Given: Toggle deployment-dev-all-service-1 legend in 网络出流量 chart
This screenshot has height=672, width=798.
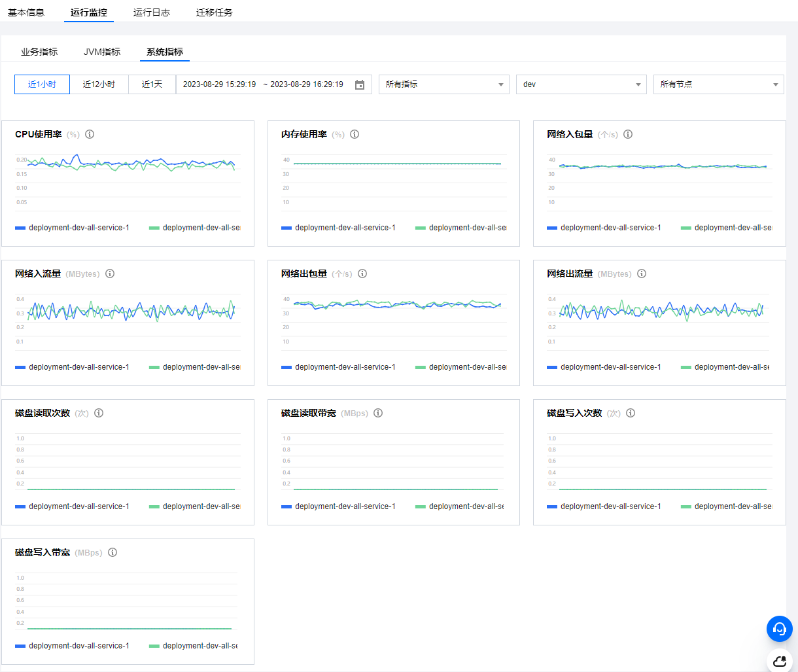Looking at the screenshot, I should click(604, 367).
